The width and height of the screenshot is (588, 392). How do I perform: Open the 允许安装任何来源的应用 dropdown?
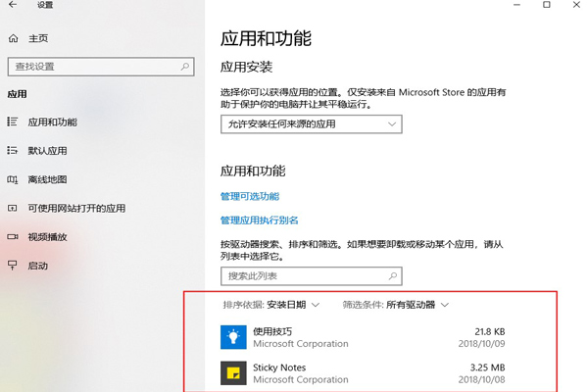pyautogui.click(x=312, y=124)
